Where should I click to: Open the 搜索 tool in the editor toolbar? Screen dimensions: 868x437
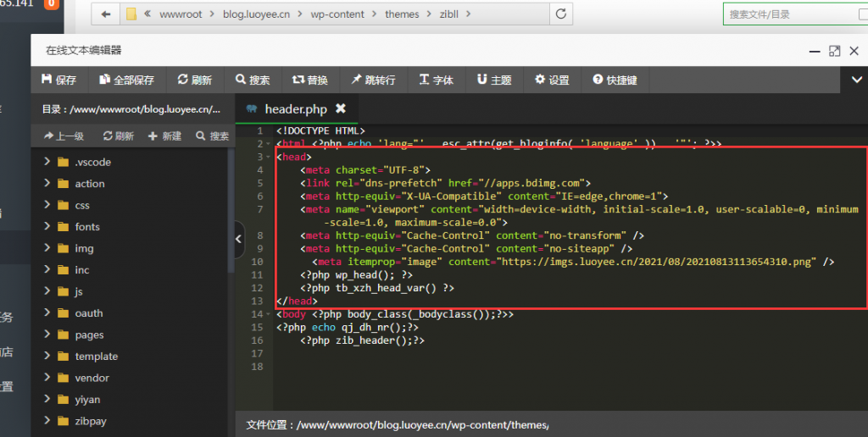253,80
